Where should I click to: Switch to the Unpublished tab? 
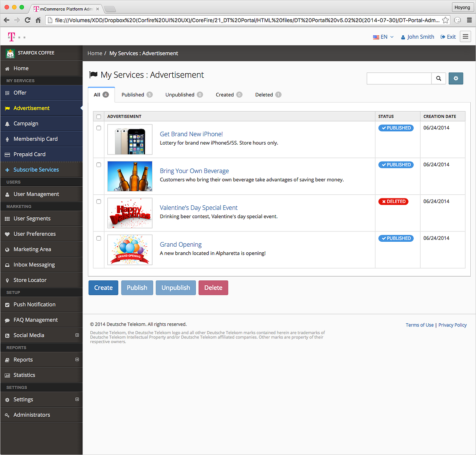(x=184, y=95)
